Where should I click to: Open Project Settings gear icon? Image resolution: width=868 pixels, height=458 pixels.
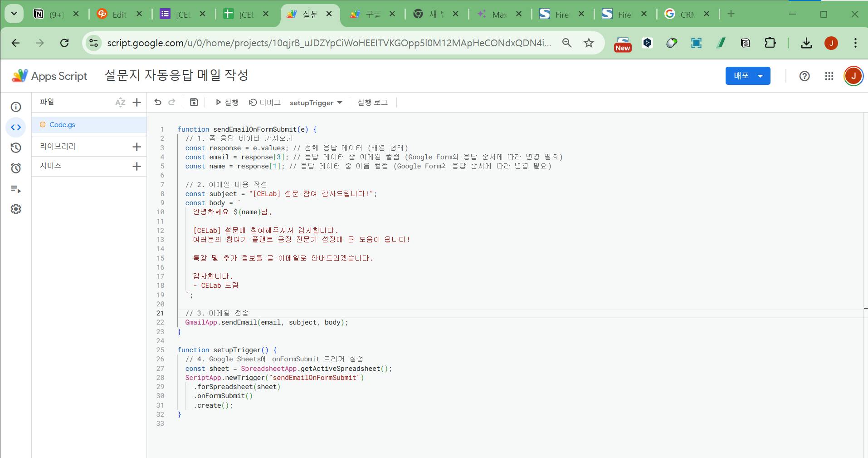point(16,209)
